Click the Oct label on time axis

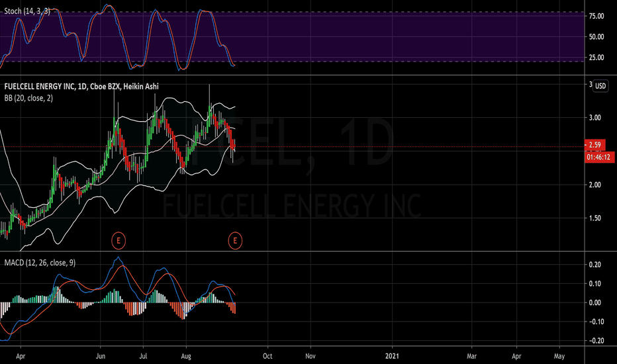(x=267, y=356)
